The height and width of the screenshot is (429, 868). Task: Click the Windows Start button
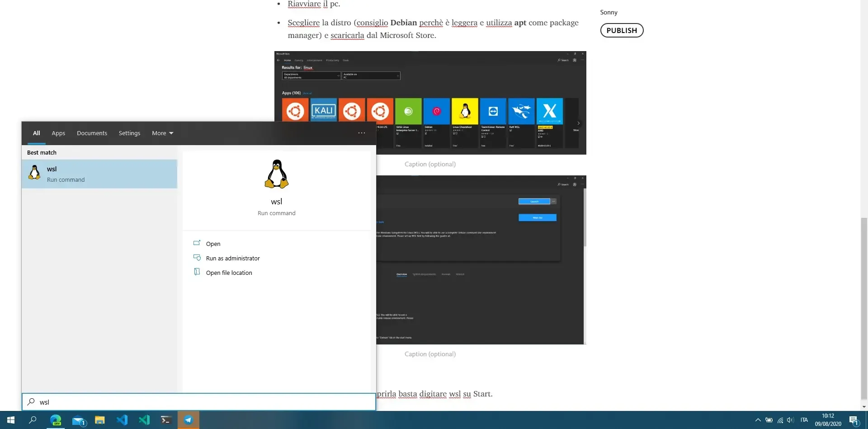tap(11, 420)
